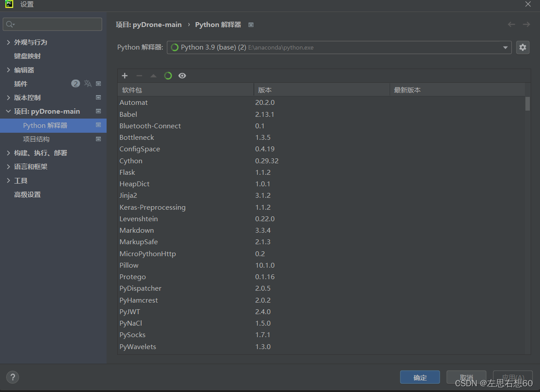Select the PyHamcrest package row
The width and height of the screenshot is (540, 392).
point(321,300)
